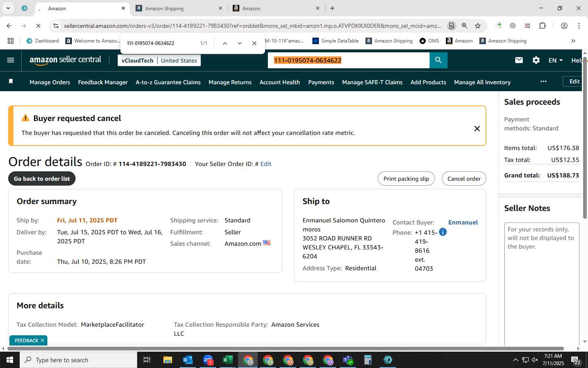588x368 pixels.
Task: Click the bookmark flag icon in nav bar
Action: [11, 82]
